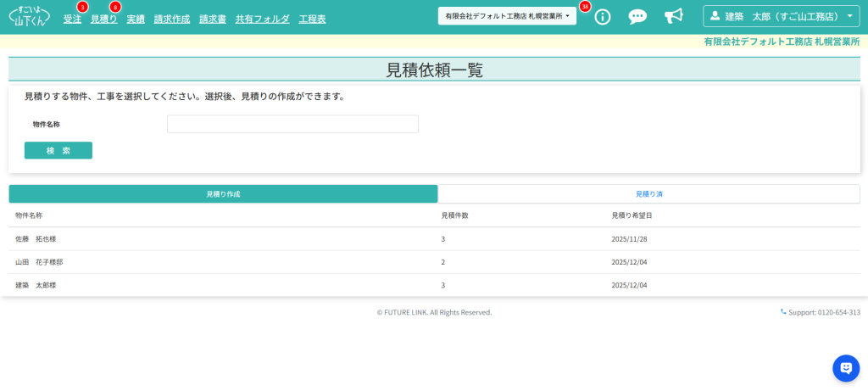
Task: Click the phone icon beside Support number
Action: coord(783,312)
